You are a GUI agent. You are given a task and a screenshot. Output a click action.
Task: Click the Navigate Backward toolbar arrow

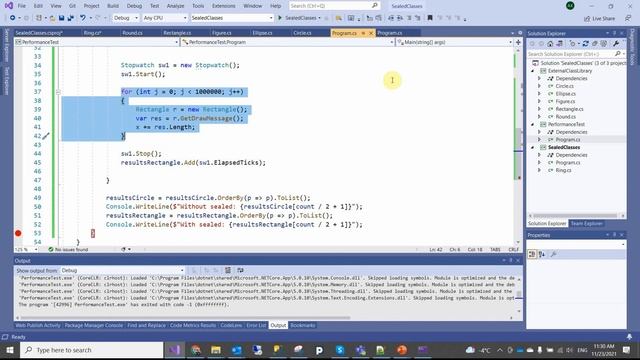coord(13,18)
